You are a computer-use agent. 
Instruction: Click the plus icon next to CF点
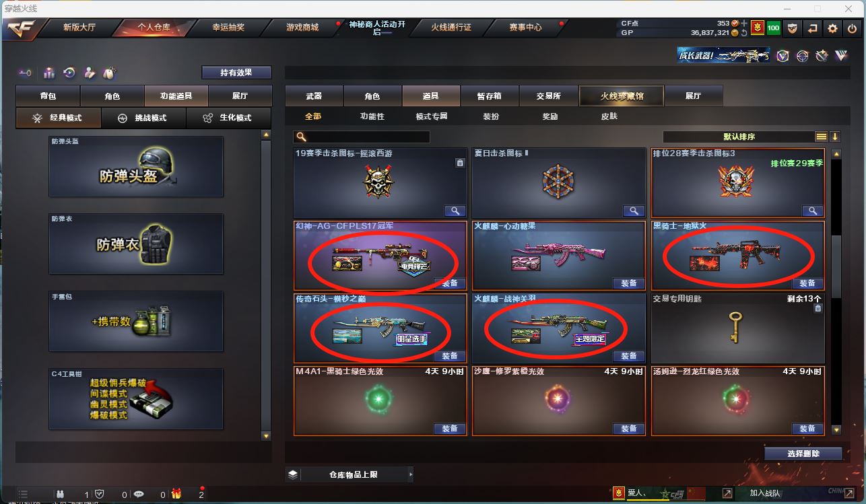(x=744, y=24)
